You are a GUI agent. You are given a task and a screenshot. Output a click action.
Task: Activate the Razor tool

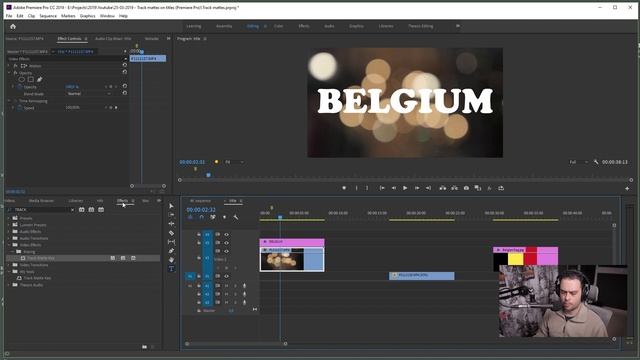click(171, 233)
